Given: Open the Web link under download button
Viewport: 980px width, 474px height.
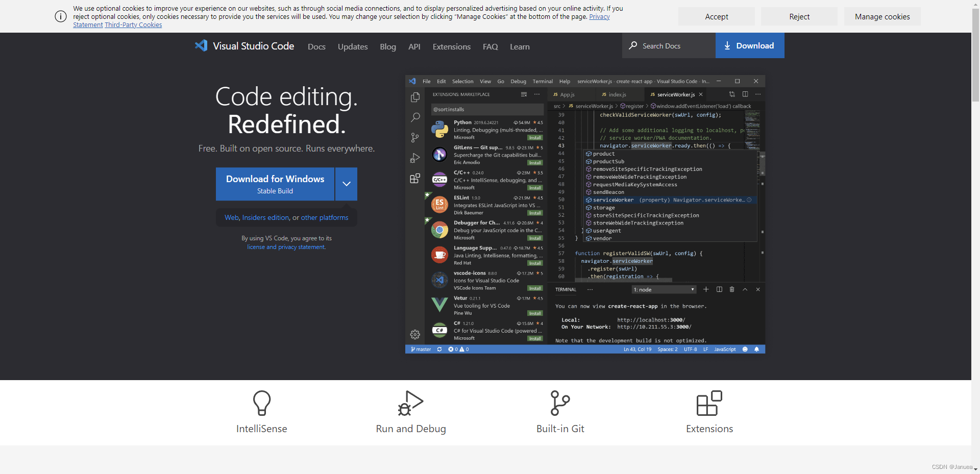Looking at the screenshot, I should tap(232, 217).
